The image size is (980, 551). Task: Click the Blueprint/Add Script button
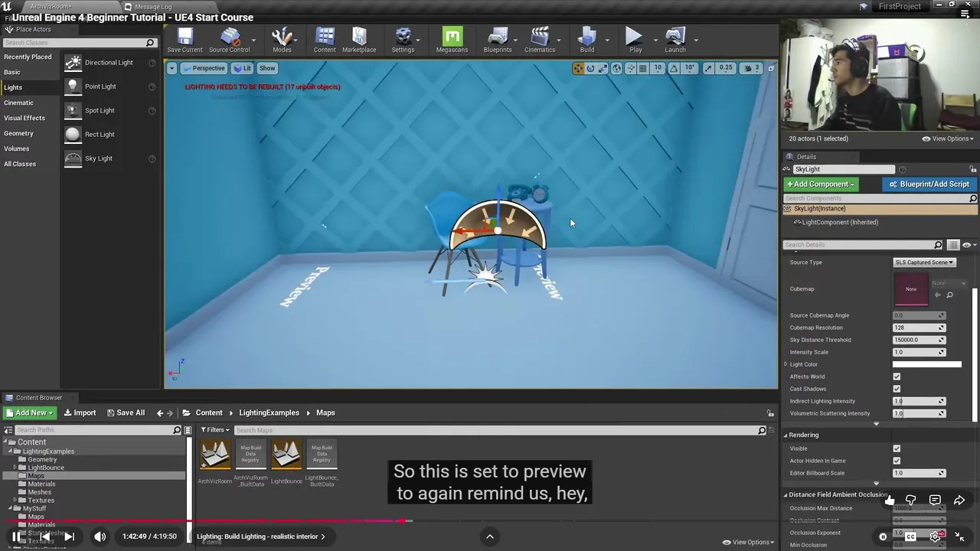929,184
